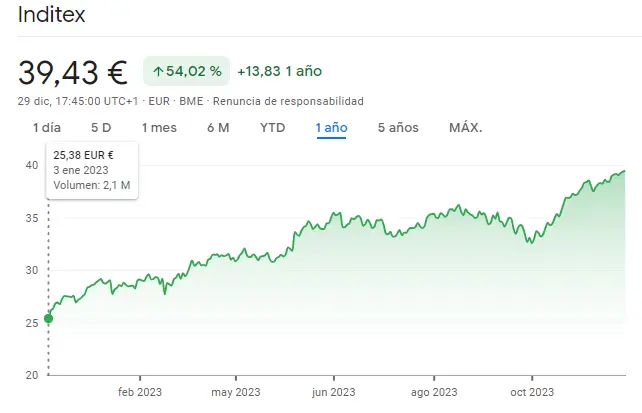Image resolution: width=642 pixels, height=413 pixels.
Task: Click the feb 2023 axis label
Action: pyautogui.click(x=139, y=392)
